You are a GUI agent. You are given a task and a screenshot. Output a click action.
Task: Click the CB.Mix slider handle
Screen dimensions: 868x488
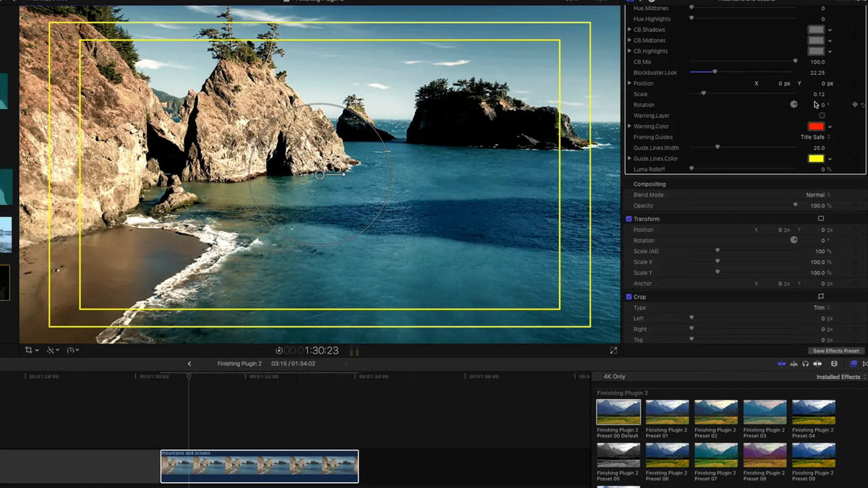(x=795, y=61)
